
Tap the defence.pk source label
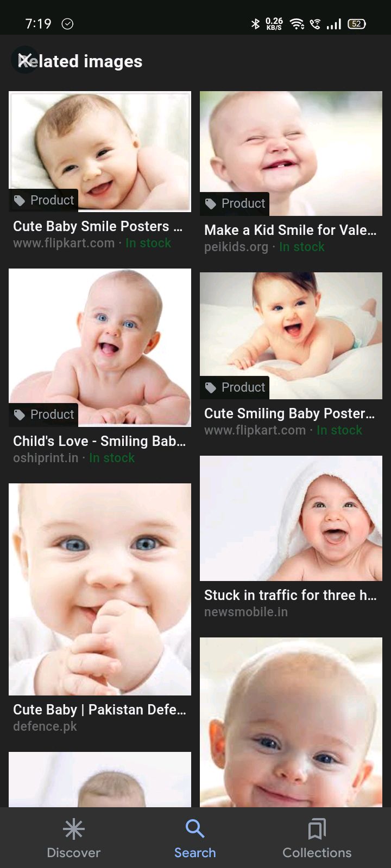point(45,726)
